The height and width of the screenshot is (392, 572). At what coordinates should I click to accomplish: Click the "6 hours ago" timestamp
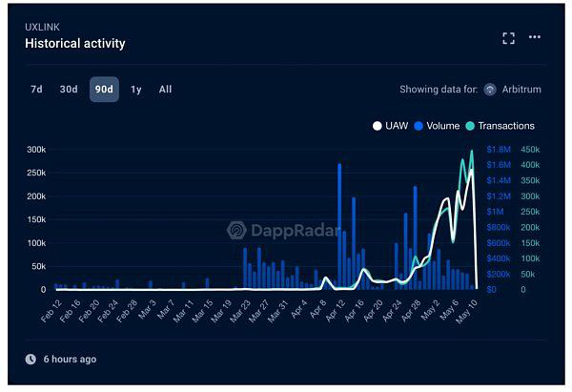click(x=69, y=360)
